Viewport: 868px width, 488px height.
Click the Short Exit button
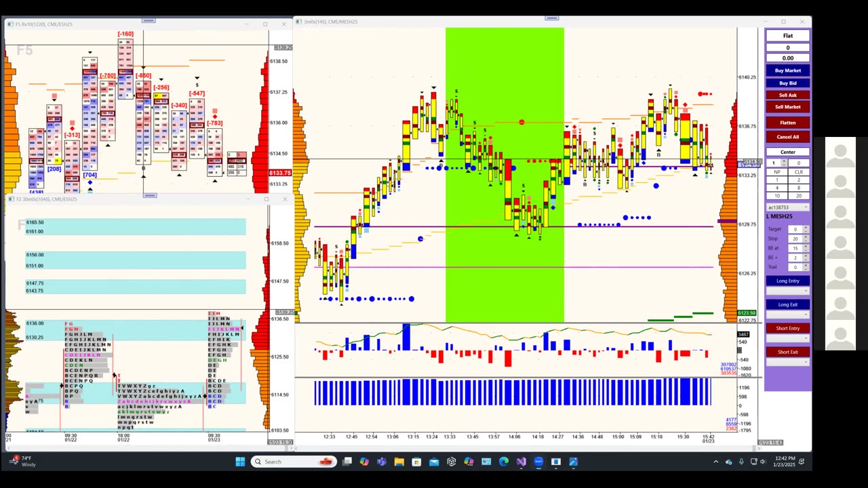click(x=787, y=352)
